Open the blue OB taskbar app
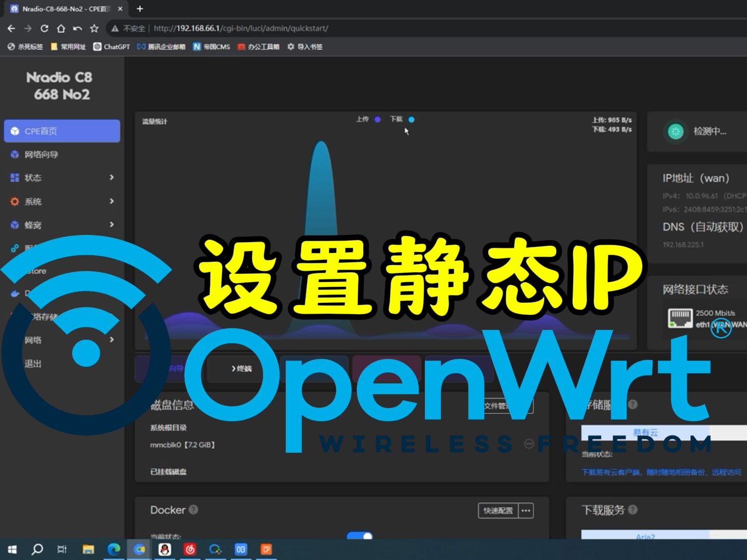 pyautogui.click(x=241, y=549)
